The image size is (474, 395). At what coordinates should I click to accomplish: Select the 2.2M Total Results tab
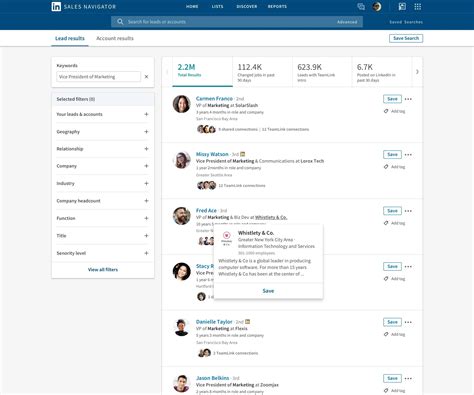pyautogui.click(x=203, y=72)
